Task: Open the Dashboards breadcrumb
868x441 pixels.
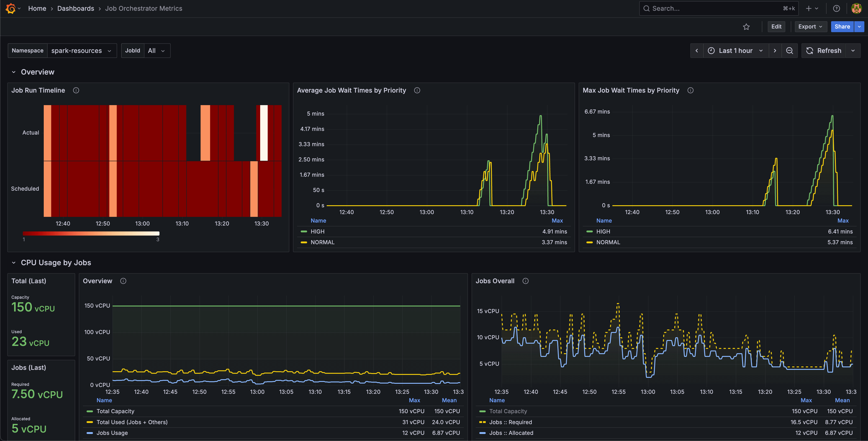Action: 75,8
